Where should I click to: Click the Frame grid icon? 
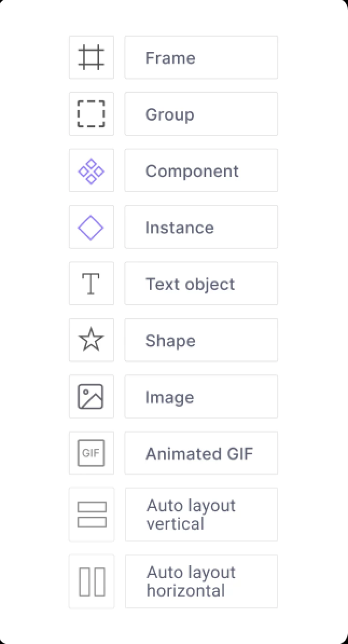[x=91, y=58]
